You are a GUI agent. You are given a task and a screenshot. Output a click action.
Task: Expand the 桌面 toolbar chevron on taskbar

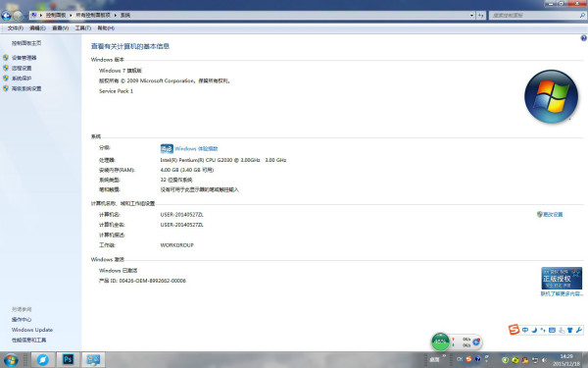(444, 356)
